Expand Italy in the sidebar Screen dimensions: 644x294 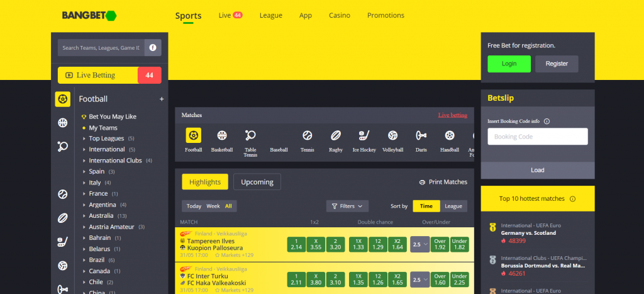pos(96,183)
